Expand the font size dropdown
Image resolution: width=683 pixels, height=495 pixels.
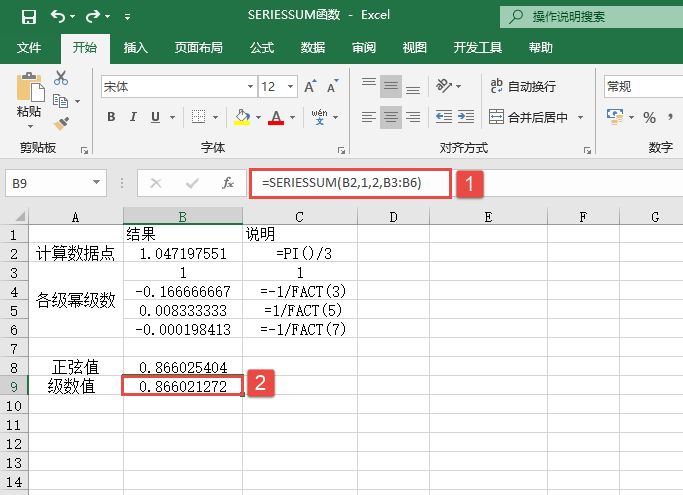[290, 87]
